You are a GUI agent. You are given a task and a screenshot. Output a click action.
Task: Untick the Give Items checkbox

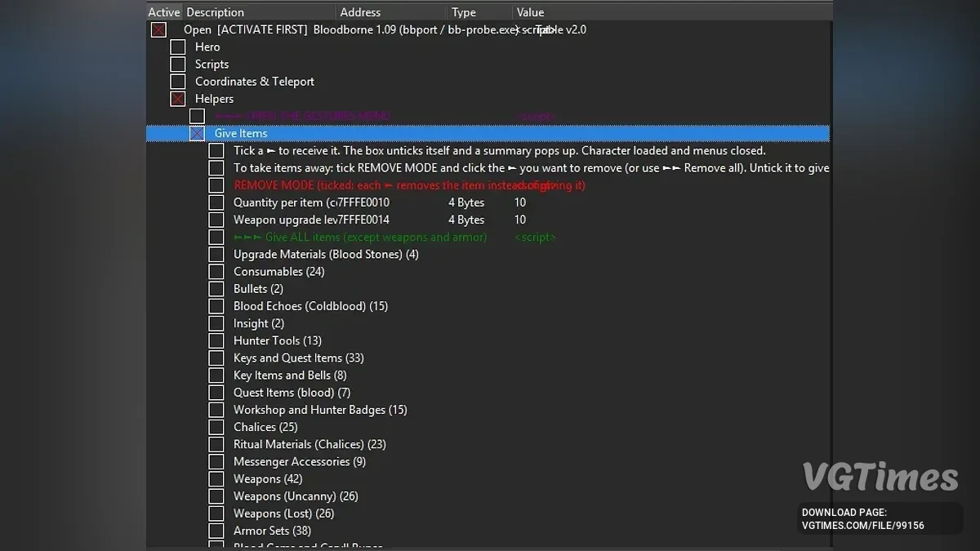coord(197,133)
